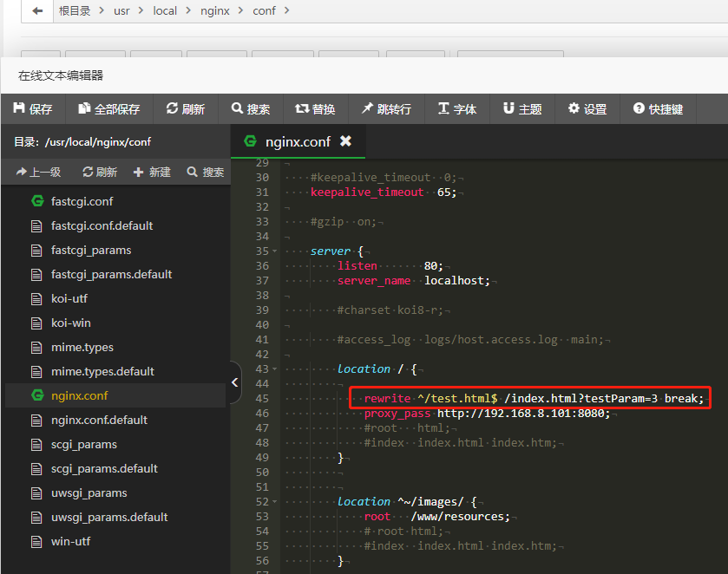Open the win-utf file
This screenshot has width=728, height=574.
[115, 542]
